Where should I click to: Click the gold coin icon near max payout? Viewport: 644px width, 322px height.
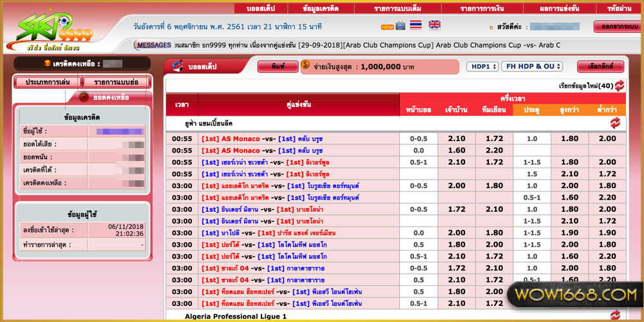306,66
